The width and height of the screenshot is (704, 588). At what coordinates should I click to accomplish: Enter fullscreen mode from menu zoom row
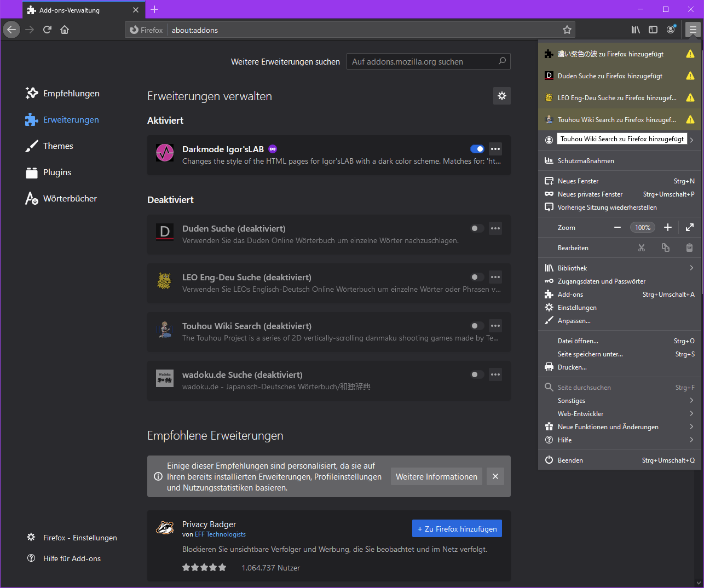(x=690, y=228)
